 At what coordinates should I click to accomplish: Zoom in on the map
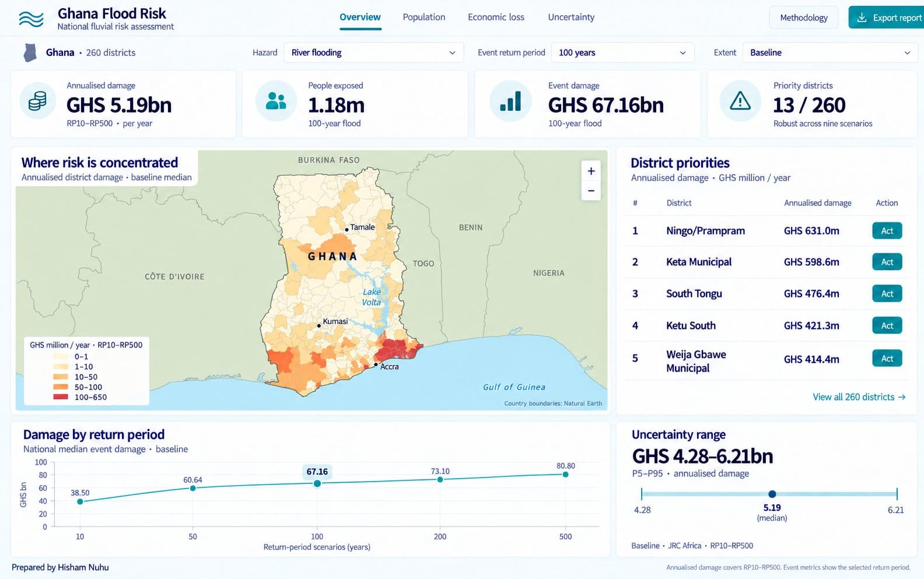(x=591, y=171)
